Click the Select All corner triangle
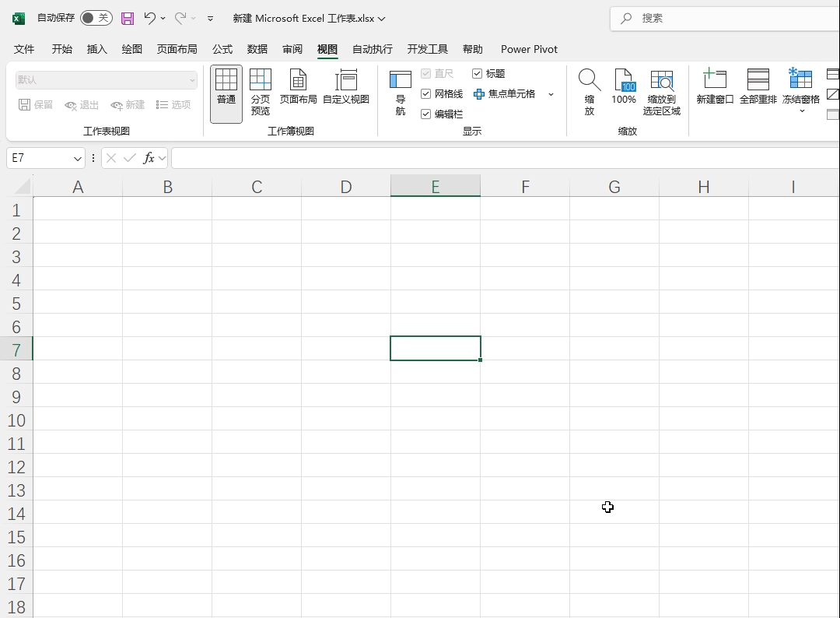Screen dimensions: 840x618 (x=22, y=186)
